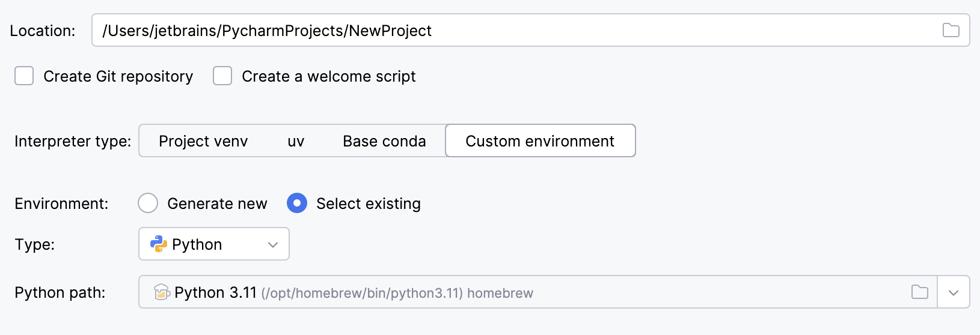The width and height of the screenshot is (980, 335).
Task: Click the folder browse icon in Python path field
Action: (x=920, y=292)
